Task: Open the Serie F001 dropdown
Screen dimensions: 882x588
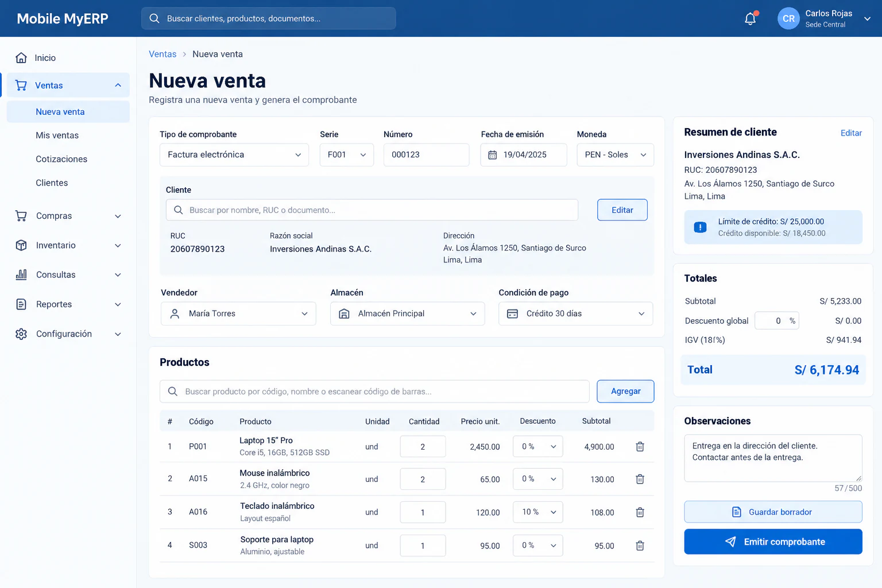Action: pyautogui.click(x=347, y=155)
